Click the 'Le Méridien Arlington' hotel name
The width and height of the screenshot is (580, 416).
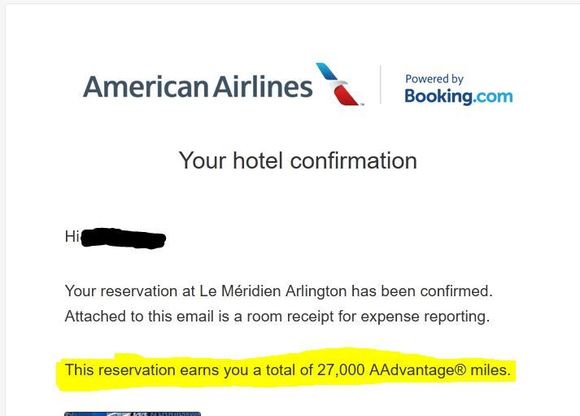click(273, 291)
